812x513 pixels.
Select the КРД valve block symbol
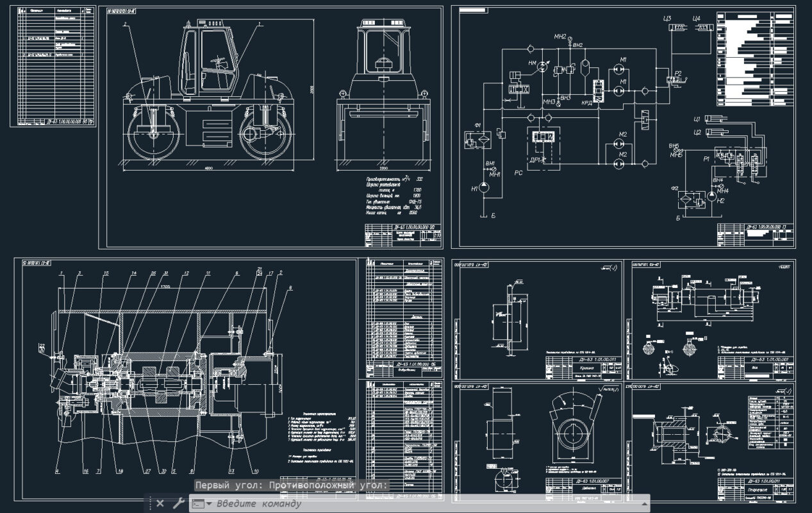pos(599,89)
